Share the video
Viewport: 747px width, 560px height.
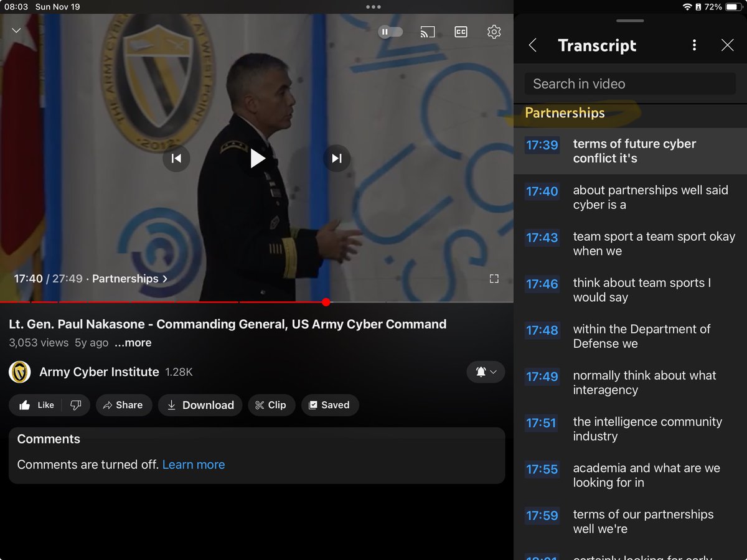pos(123,405)
